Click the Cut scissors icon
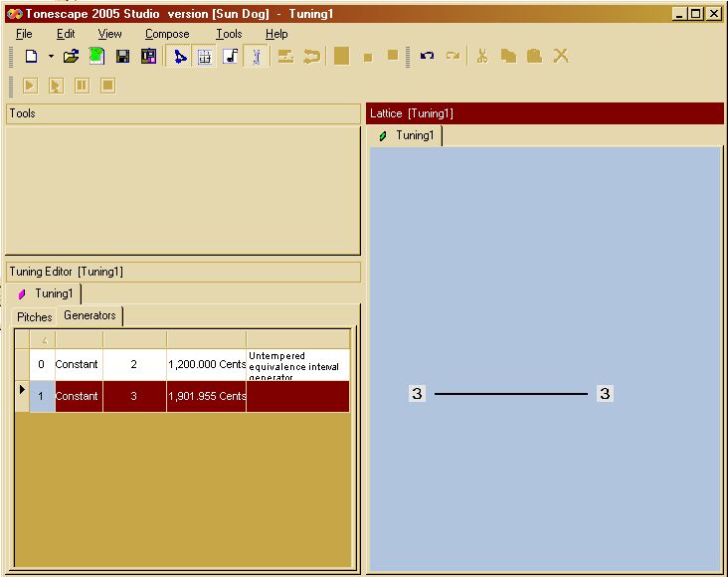The image size is (728, 577). (482, 57)
